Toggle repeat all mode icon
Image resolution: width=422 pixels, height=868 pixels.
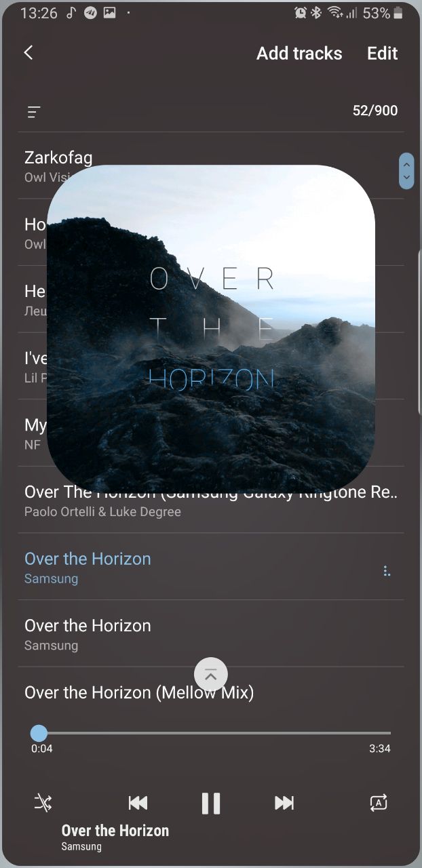[x=379, y=803]
